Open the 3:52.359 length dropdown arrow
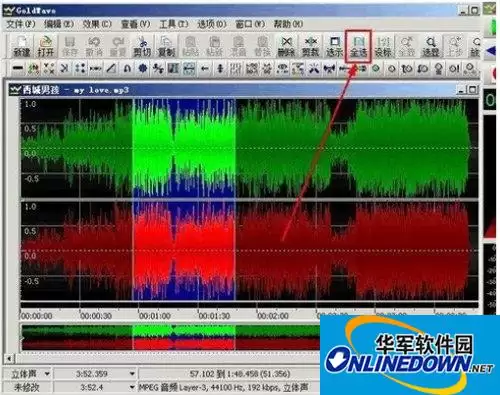 tap(132, 374)
